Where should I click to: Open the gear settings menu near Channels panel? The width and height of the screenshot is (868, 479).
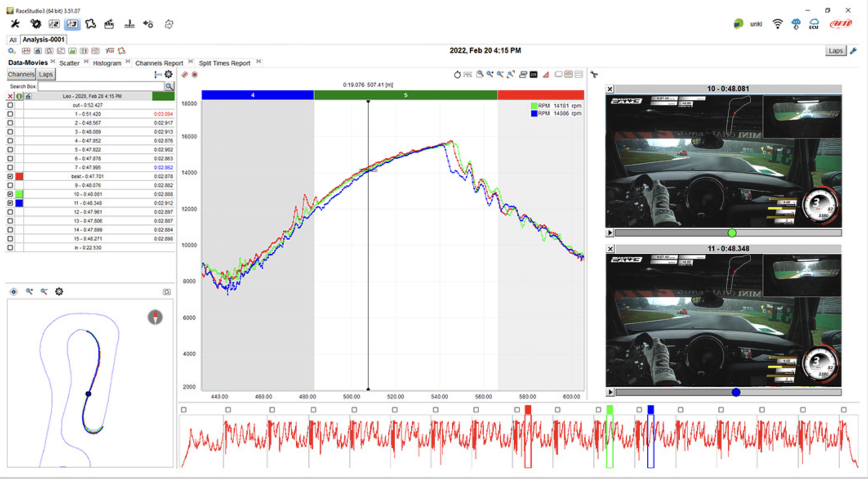pos(169,74)
